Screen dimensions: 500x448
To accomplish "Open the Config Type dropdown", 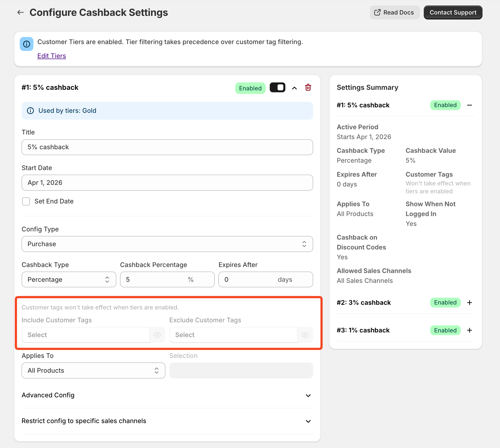I will coord(167,244).
